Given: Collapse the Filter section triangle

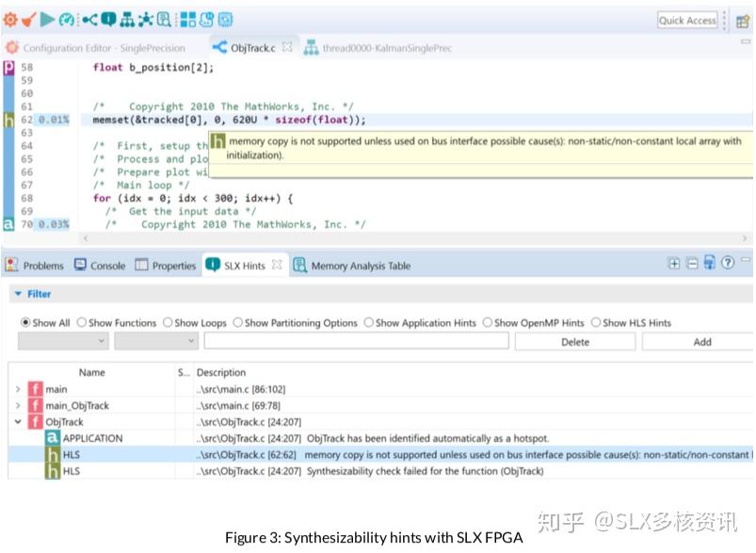Looking at the screenshot, I should (x=18, y=294).
